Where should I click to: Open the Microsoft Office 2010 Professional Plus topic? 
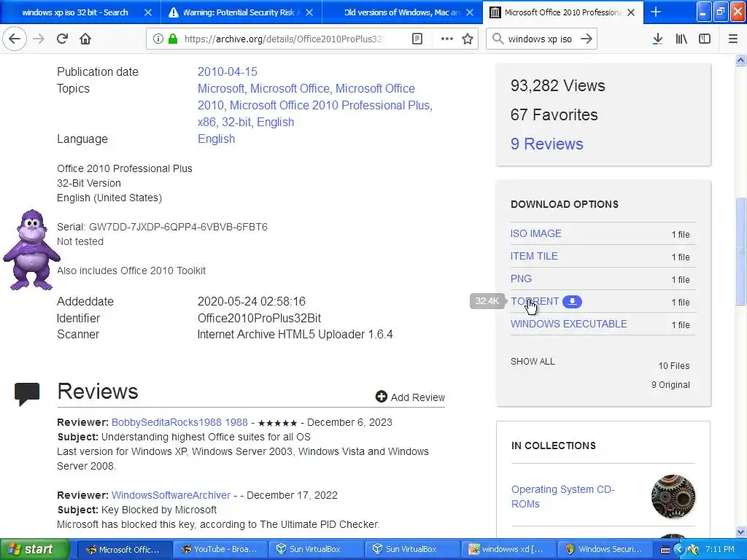click(x=331, y=105)
